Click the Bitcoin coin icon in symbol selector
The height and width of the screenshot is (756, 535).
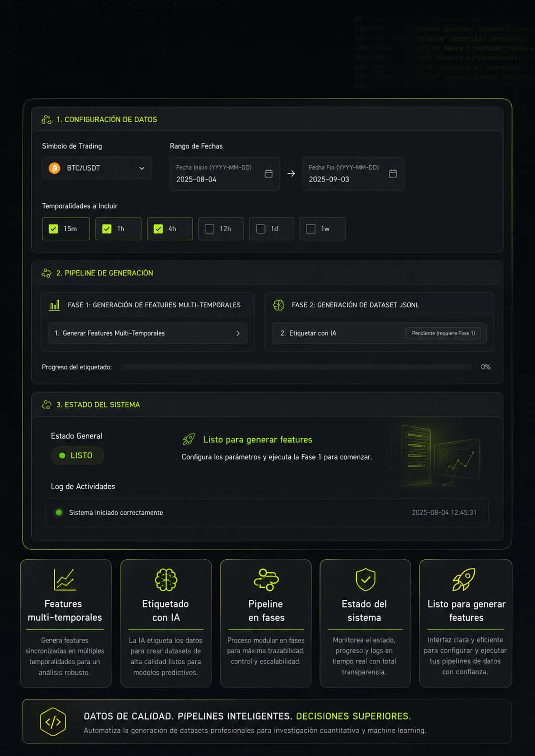pos(54,168)
